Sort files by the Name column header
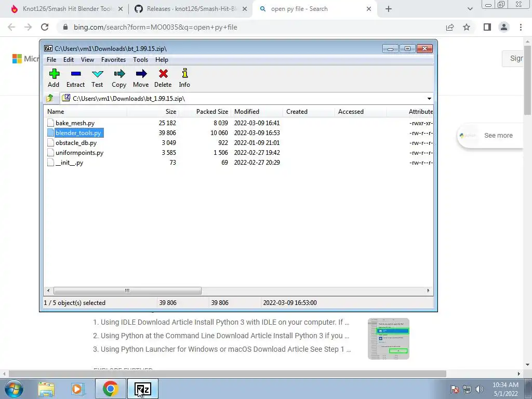532x399 pixels. coord(86,112)
